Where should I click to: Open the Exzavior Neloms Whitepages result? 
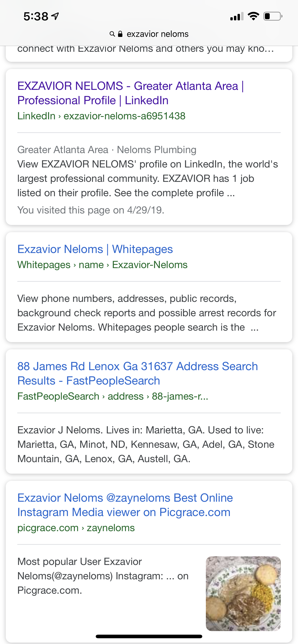tap(95, 249)
